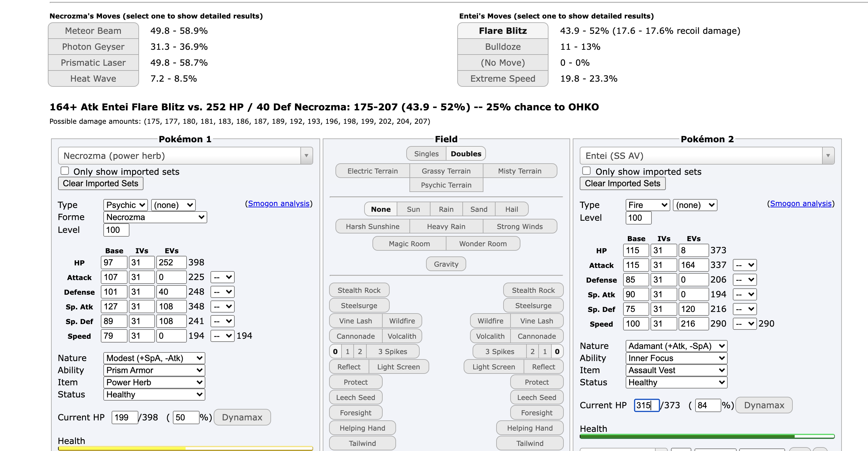Toggle Wonder Room
Image resolution: width=868 pixels, height=451 pixels.
(x=482, y=244)
